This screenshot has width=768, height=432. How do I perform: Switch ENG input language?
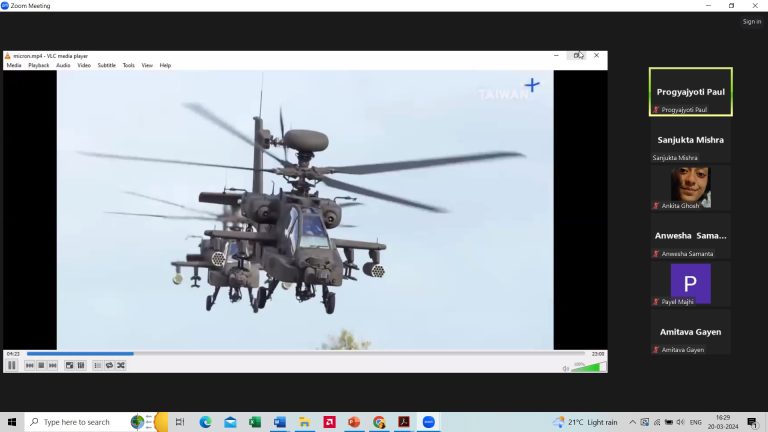click(x=696, y=422)
